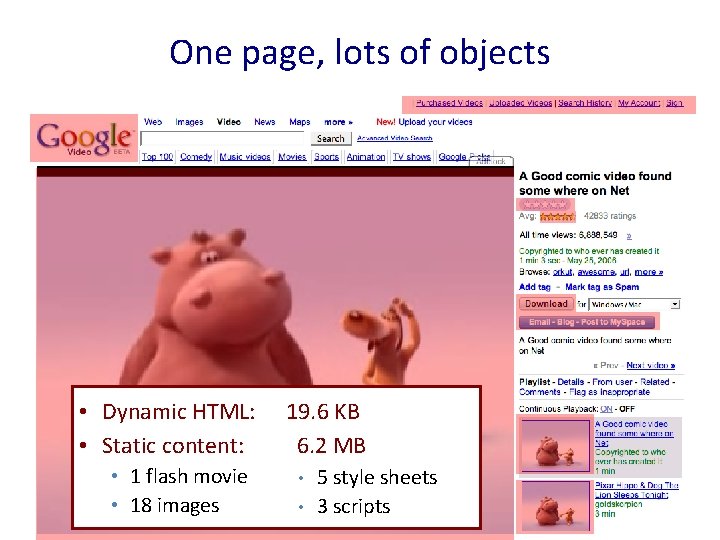
Task: Browse the Music videos category
Action: 245,157
